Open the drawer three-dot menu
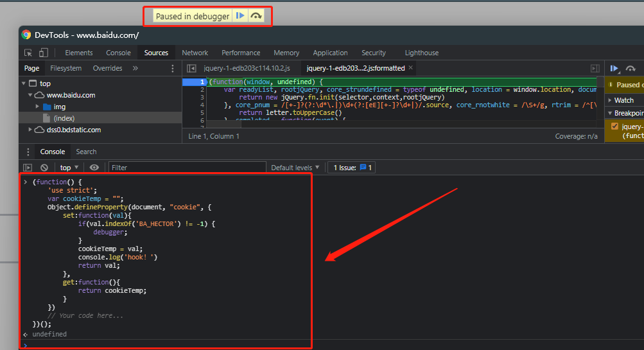The image size is (644, 350). pyautogui.click(x=28, y=152)
